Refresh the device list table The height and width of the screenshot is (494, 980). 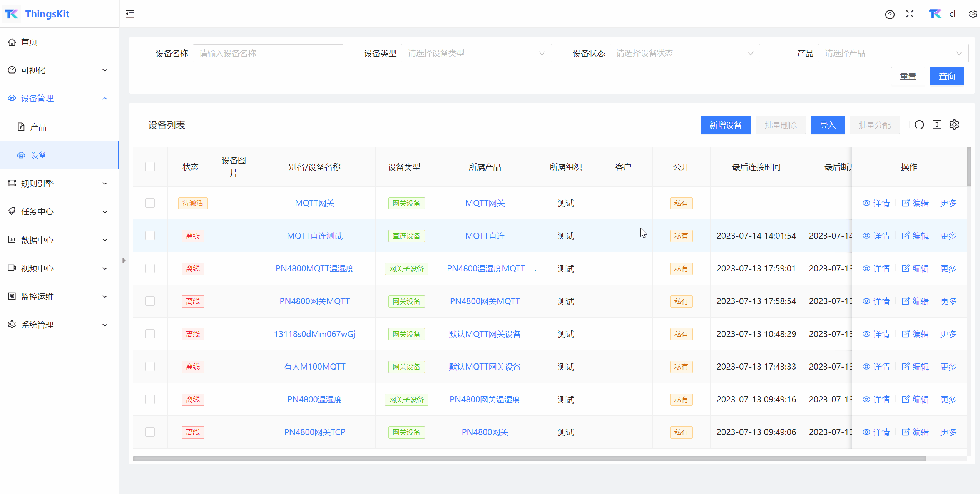919,125
